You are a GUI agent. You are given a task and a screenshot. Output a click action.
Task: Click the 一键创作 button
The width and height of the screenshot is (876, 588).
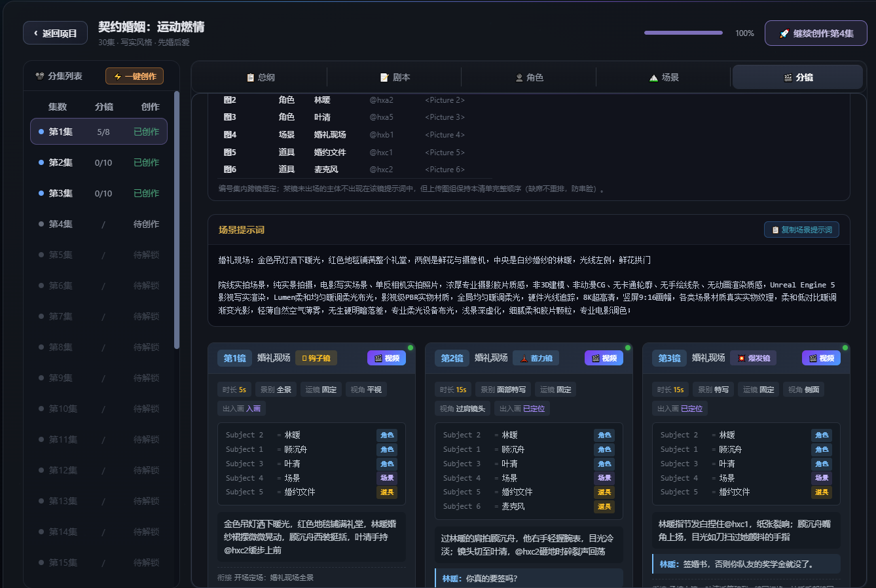(134, 76)
